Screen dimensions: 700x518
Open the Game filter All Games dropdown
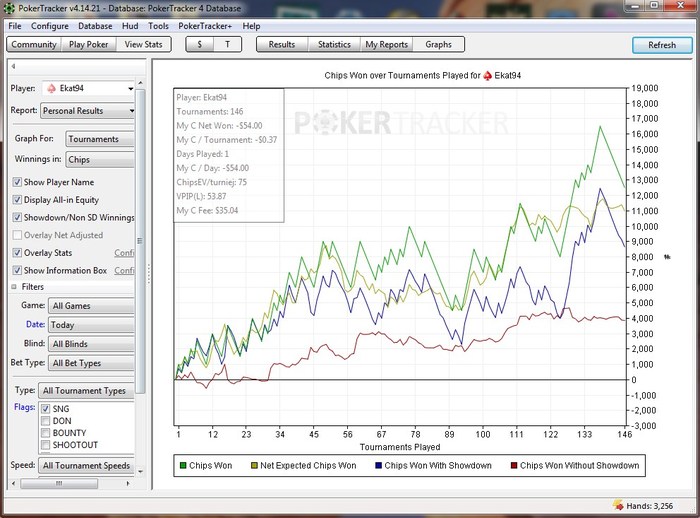(91, 306)
